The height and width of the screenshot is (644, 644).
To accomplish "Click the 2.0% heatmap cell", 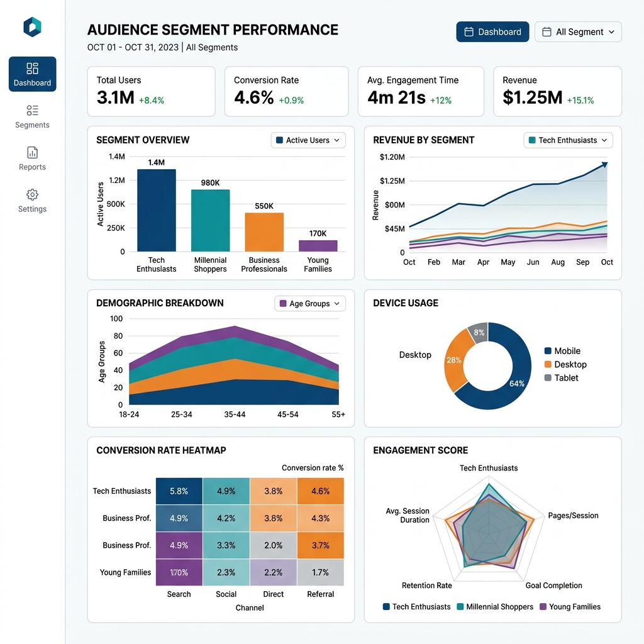I will (274, 545).
